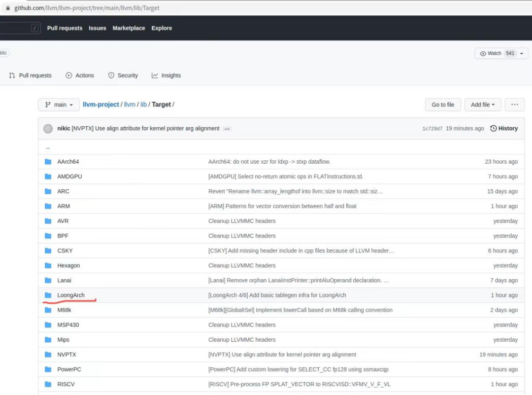The image size is (532, 395).
Task: Open the Security tab
Action: (x=123, y=75)
